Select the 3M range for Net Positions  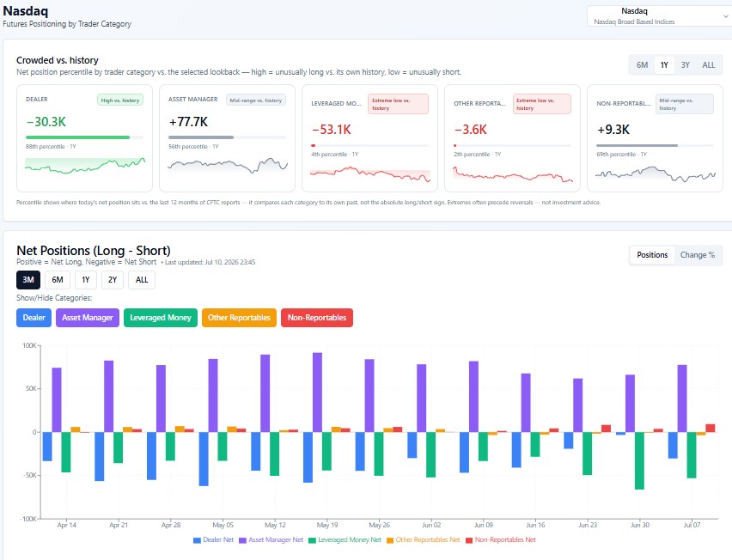coord(28,279)
